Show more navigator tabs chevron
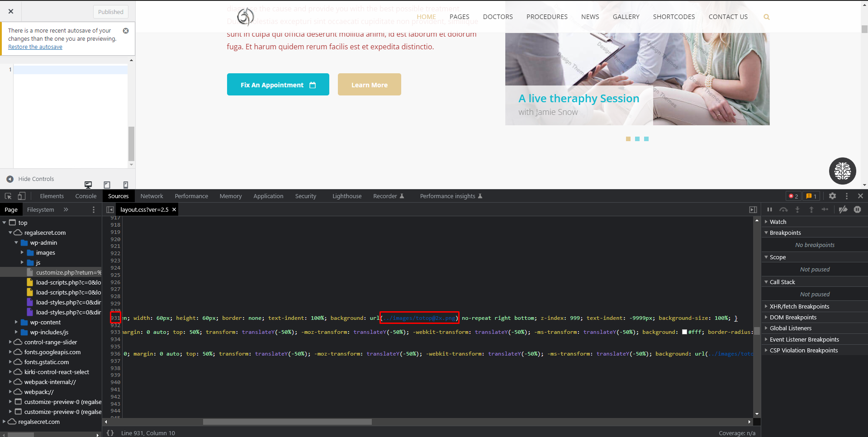This screenshot has width=868, height=437. coord(66,209)
